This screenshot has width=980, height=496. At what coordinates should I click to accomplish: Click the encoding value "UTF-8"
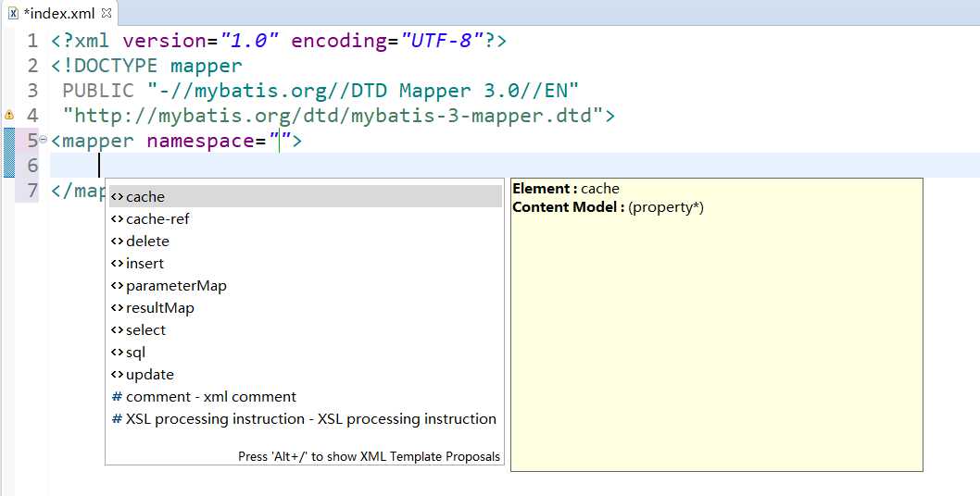pyautogui.click(x=443, y=41)
